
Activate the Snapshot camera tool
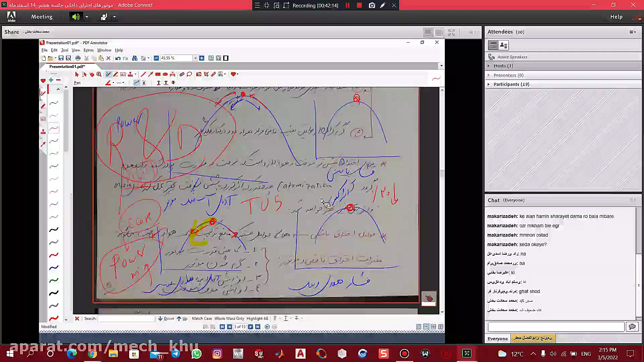click(199, 74)
